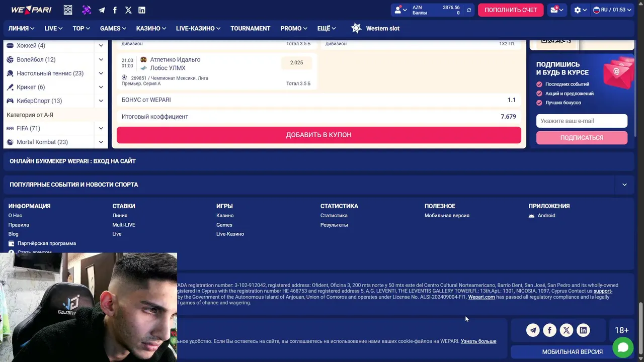
Task: Refresh the account balance
Action: [469, 10]
